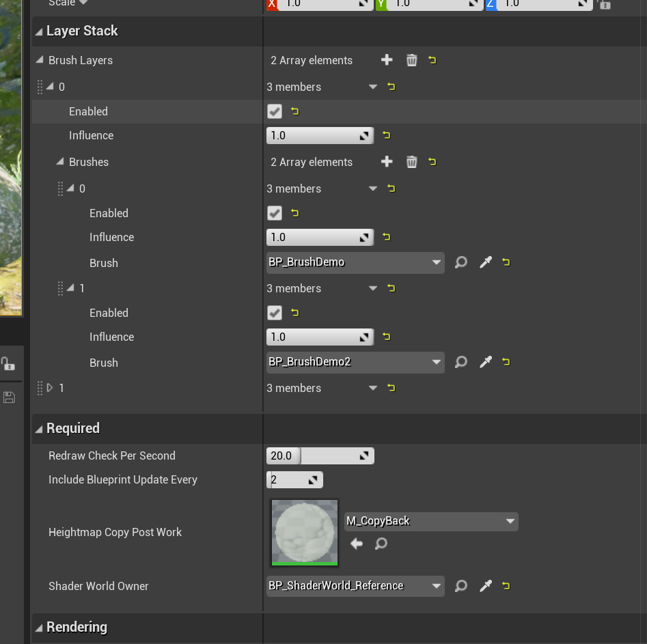Add a new element to Brushes array
The image size is (647, 644).
[x=387, y=162]
